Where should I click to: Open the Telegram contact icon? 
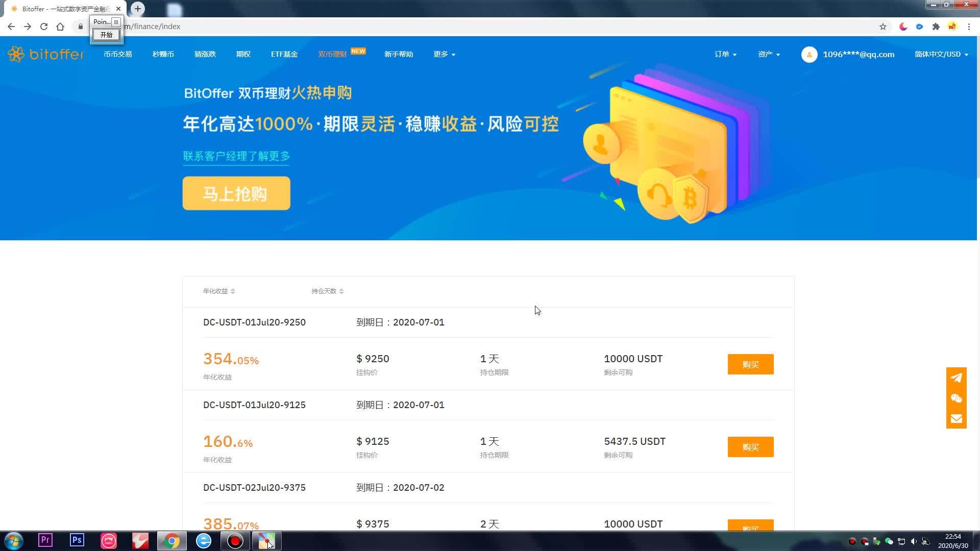click(x=957, y=378)
